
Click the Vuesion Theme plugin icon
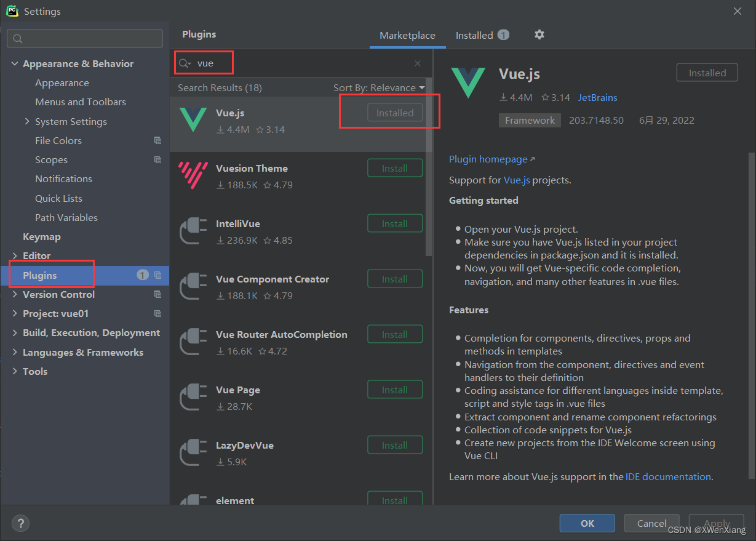tap(193, 175)
